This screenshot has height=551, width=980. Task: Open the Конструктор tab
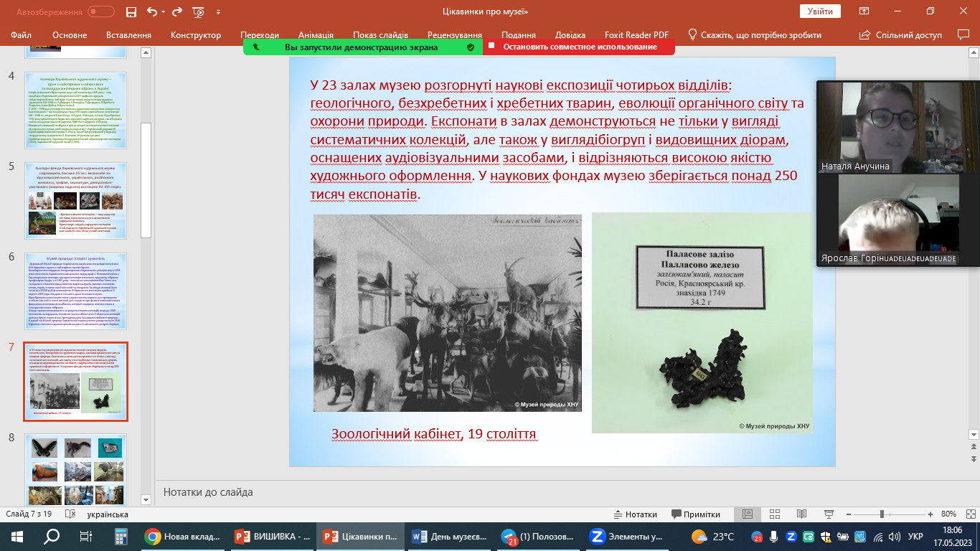click(x=196, y=35)
